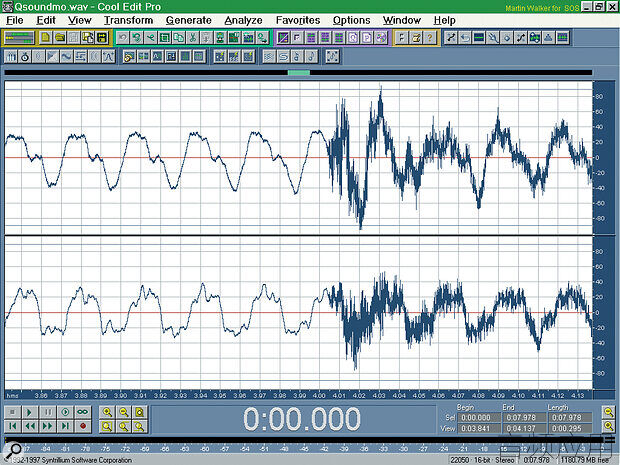Click the vertical zoom in magnifier at top right
The image size is (620, 465).
[x=609, y=412]
